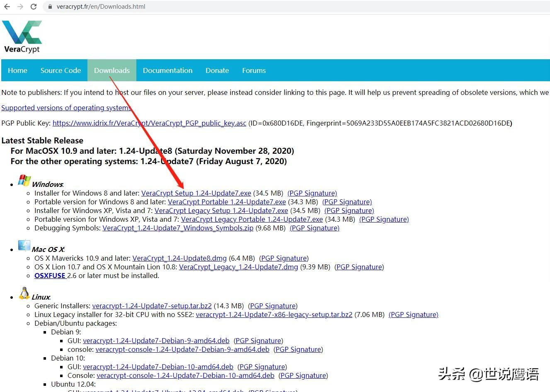Click the Linux penguin icon
550x392 pixels.
24,293
